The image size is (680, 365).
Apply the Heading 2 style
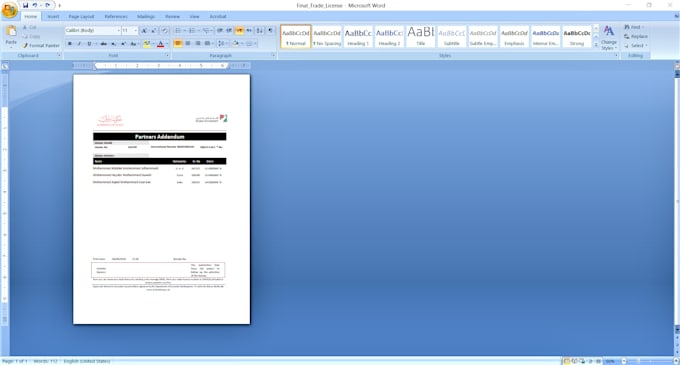coord(389,36)
